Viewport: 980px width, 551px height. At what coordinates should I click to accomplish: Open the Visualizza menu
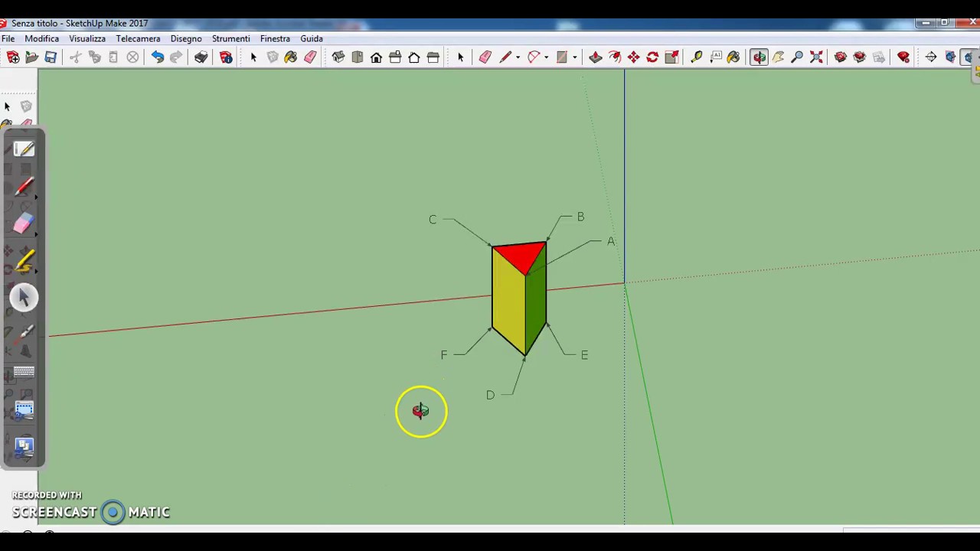coord(87,38)
